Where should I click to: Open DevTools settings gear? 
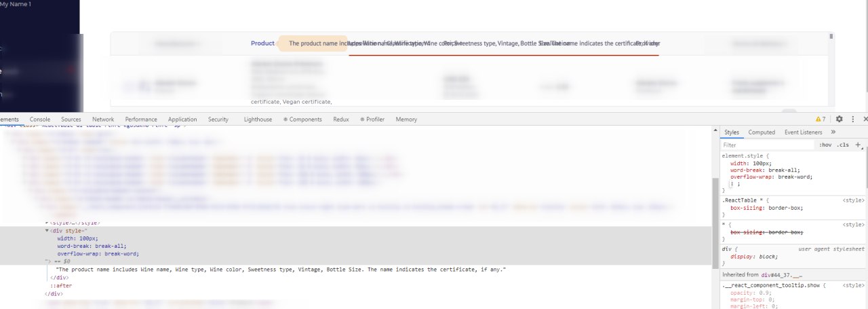[839, 119]
